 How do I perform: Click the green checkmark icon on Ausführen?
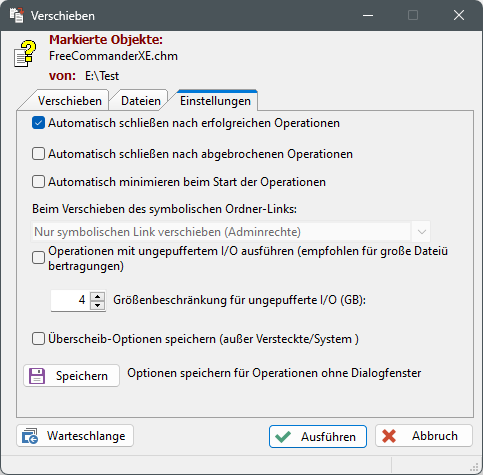[283, 436]
